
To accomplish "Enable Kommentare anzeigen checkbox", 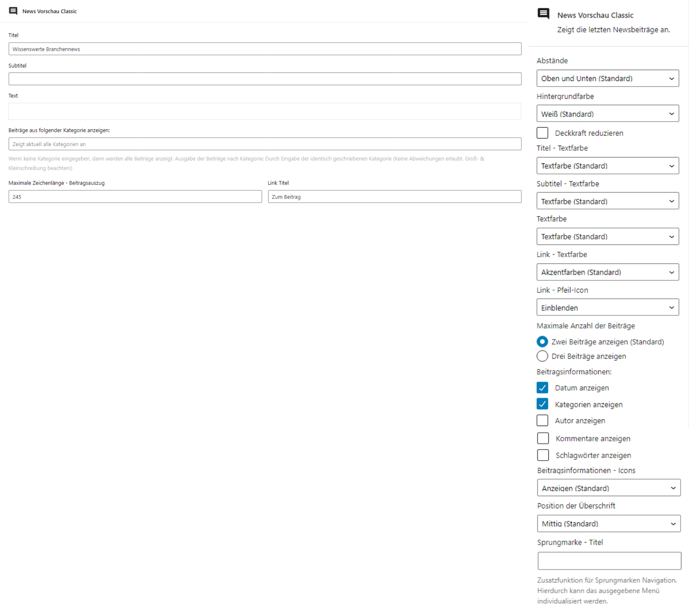I will pyautogui.click(x=543, y=438).
